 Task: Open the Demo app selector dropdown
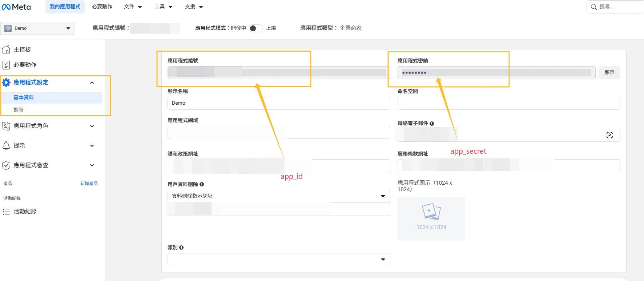point(38,28)
